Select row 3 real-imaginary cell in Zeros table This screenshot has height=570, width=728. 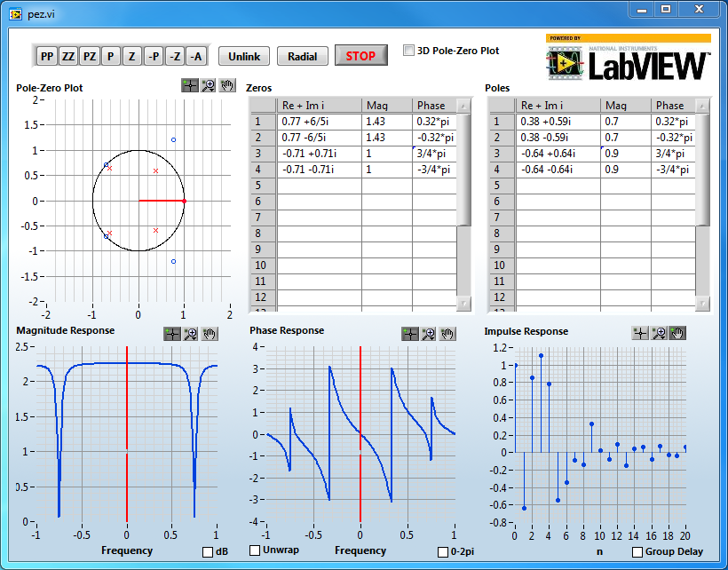pyautogui.click(x=319, y=154)
